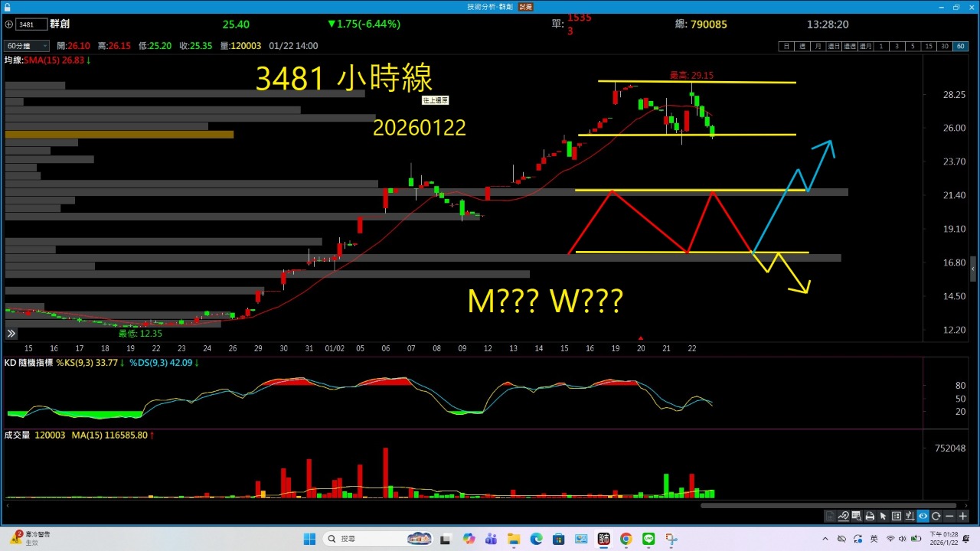The width and height of the screenshot is (980, 551).
Task: Open the picture-monitor app on the taskbar
Action: coord(581,539)
